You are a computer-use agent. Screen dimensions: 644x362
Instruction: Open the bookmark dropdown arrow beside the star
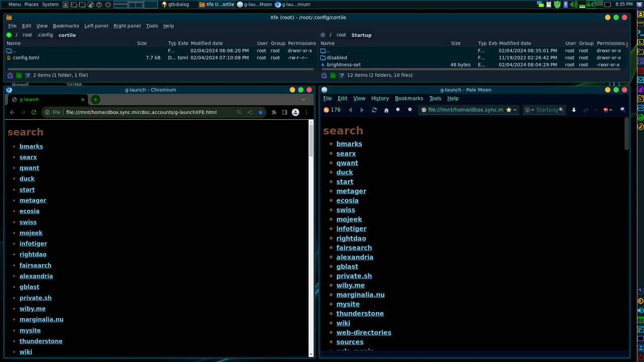click(515, 110)
